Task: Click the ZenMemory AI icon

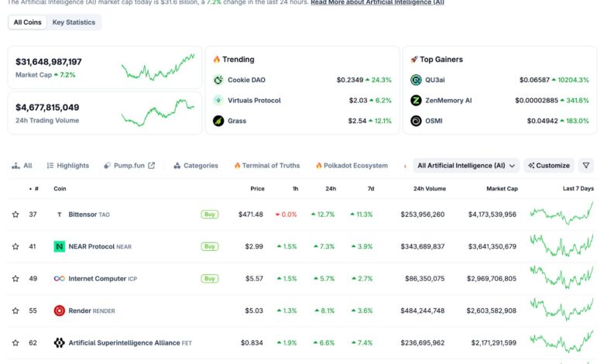Action: [416, 101]
